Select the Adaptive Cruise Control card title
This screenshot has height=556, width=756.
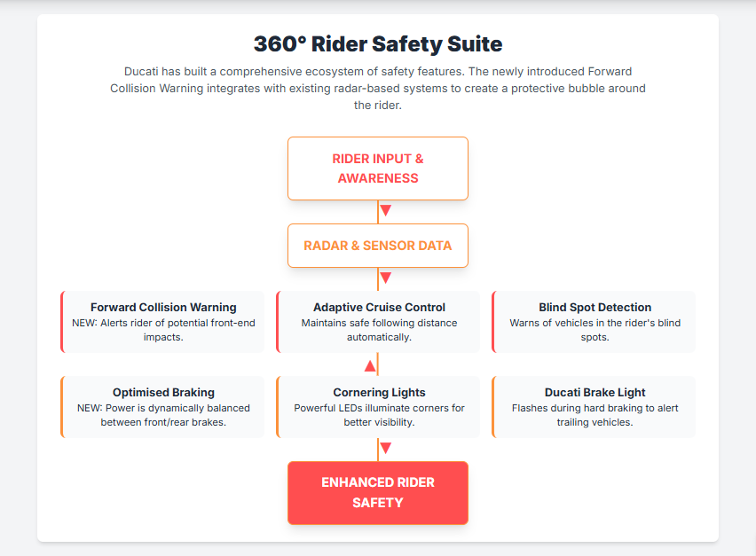[379, 308]
